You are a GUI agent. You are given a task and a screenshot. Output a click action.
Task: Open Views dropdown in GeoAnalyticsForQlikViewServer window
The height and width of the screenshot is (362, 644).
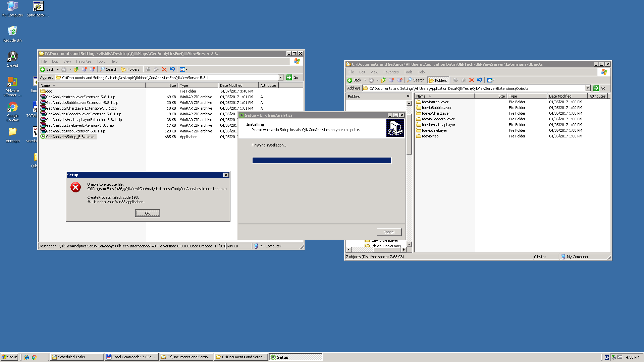pyautogui.click(x=184, y=69)
